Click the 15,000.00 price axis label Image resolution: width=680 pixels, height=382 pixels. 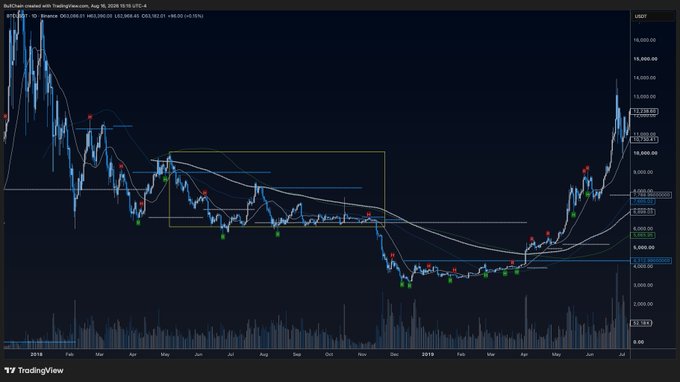(x=645, y=59)
